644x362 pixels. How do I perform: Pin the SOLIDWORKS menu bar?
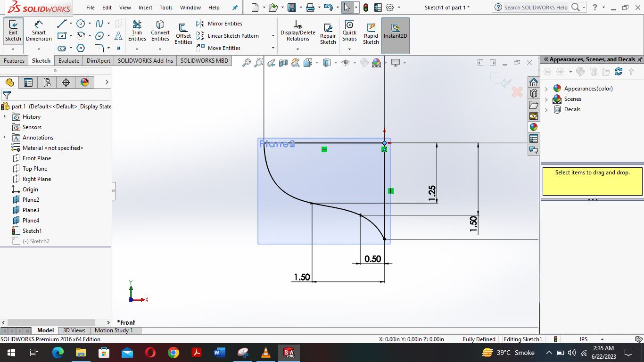(x=235, y=8)
